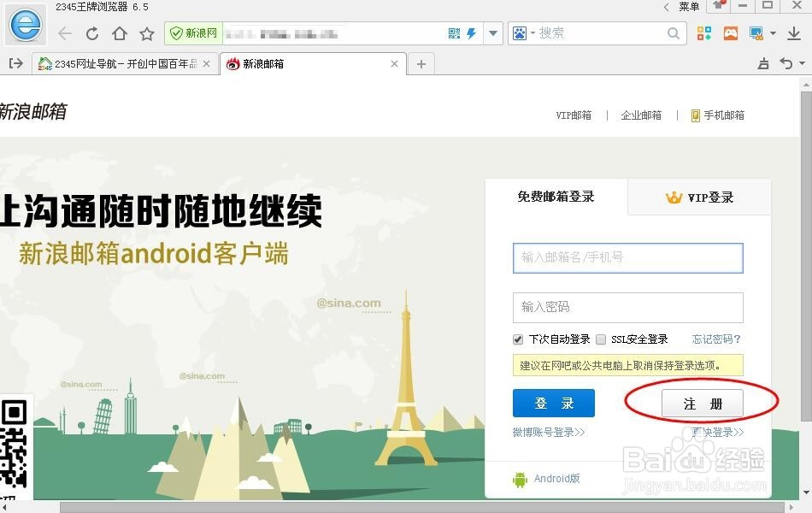Click the lightning speed-mode icon
Screen dimensions: 812x513
[471, 33]
